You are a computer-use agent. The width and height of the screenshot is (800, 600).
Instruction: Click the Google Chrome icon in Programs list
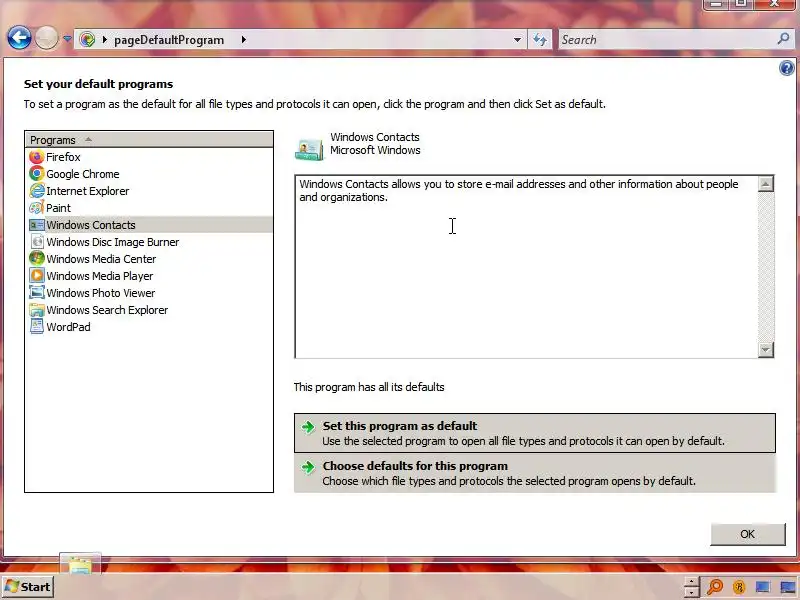pyautogui.click(x=37, y=173)
